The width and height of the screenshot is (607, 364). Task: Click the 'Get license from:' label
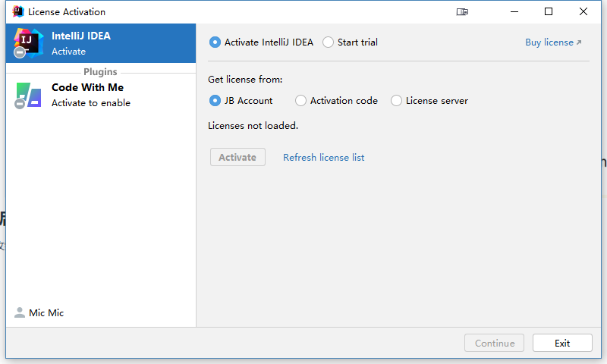pyautogui.click(x=245, y=80)
